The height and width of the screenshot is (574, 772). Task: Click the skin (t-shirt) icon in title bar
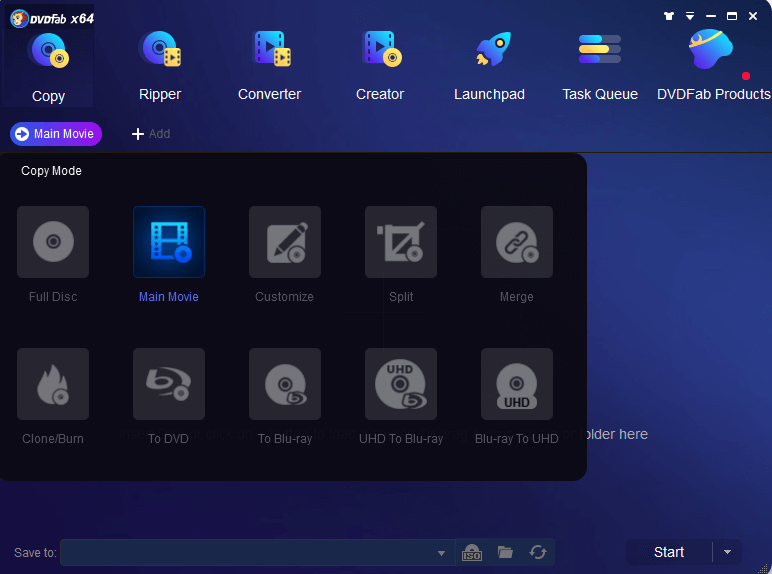pos(669,16)
